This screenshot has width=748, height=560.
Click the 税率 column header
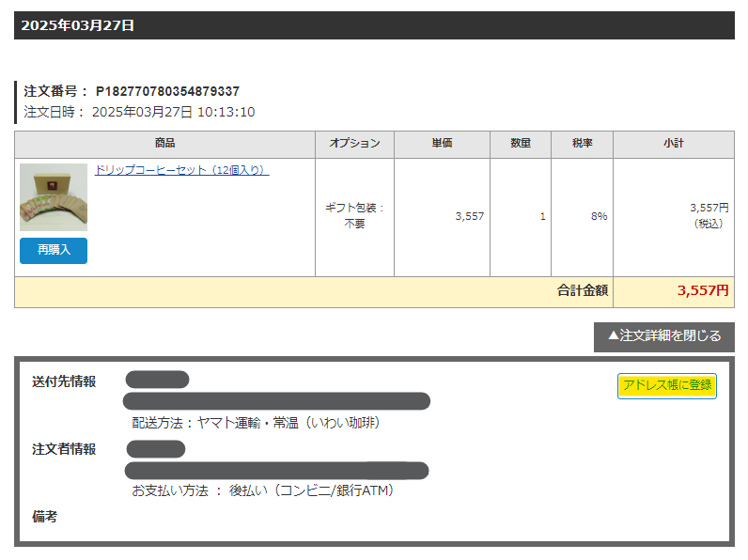coord(582,144)
